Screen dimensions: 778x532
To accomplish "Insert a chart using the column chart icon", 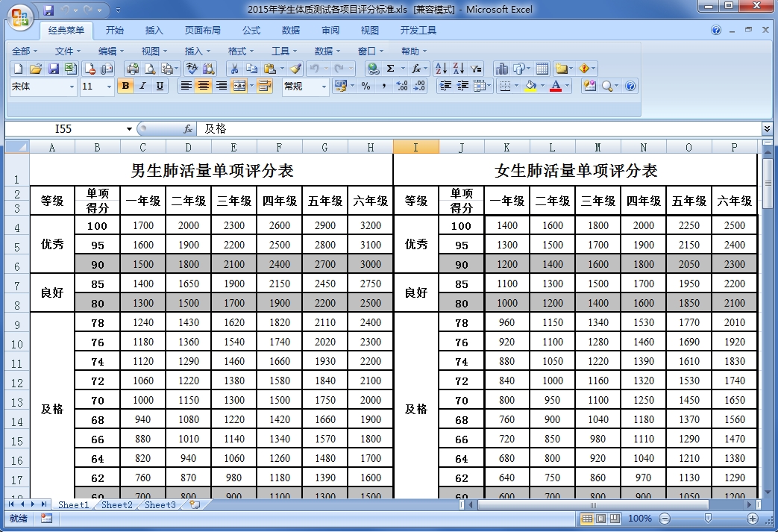I will click(501, 69).
